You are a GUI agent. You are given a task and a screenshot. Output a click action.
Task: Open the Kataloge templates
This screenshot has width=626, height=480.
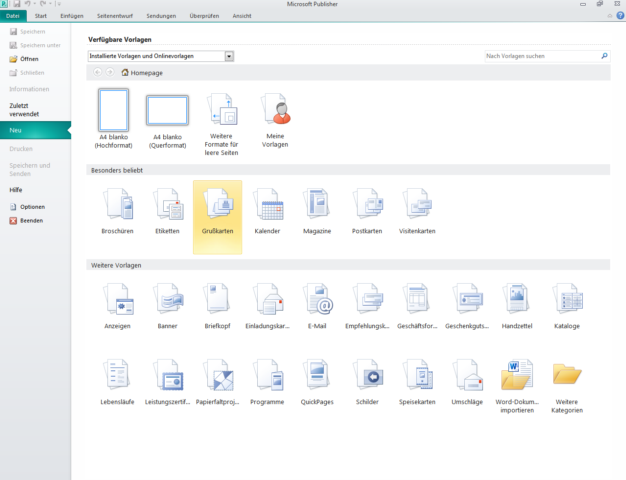(567, 306)
